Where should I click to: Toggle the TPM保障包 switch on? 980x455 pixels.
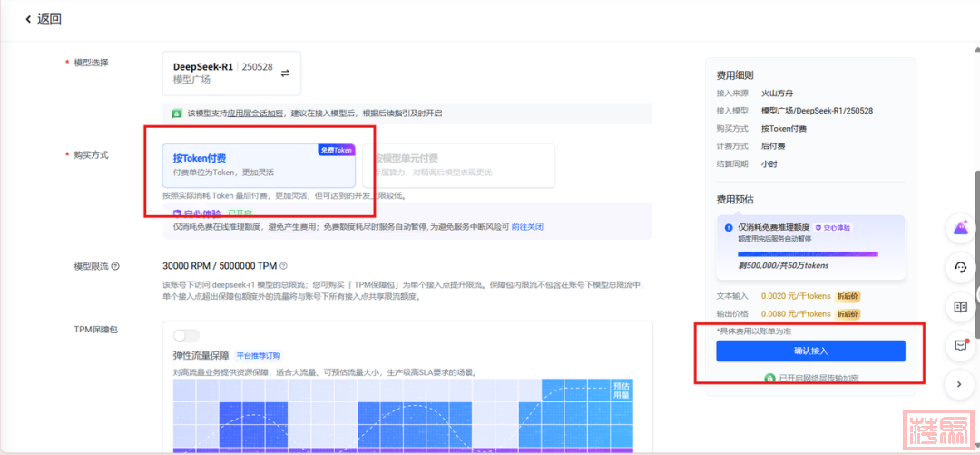tap(185, 335)
